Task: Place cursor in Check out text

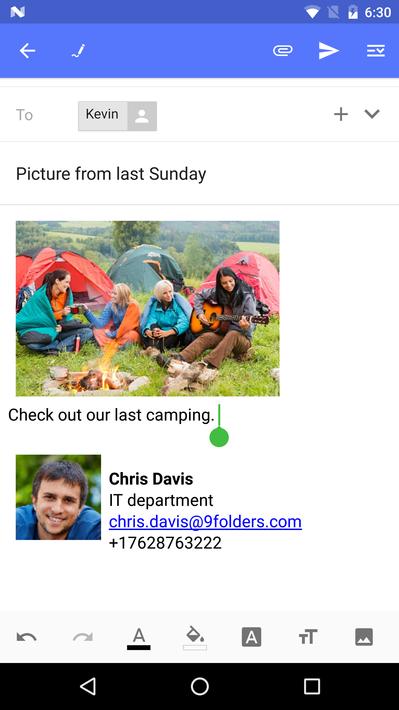Action: tap(111, 415)
